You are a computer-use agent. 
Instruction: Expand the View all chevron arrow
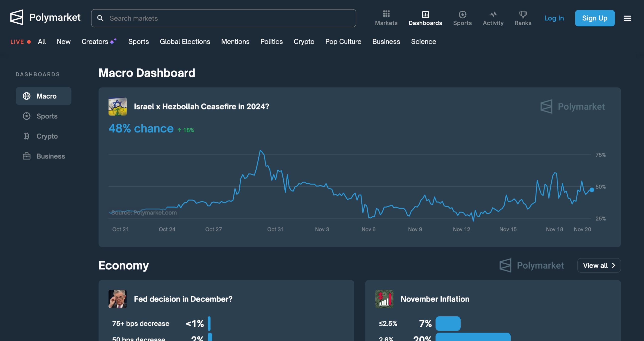click(613, 265)
